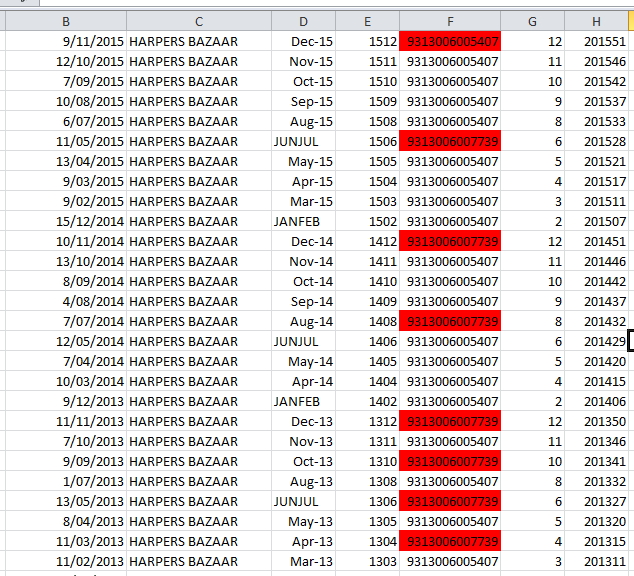This screenshot has height=576, width=634.
Task: Click date cell 9/12/2013
Action: pos(66,401)
